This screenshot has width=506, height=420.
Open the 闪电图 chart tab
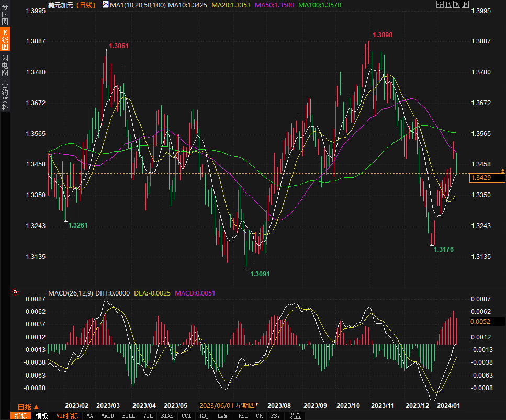5,65
